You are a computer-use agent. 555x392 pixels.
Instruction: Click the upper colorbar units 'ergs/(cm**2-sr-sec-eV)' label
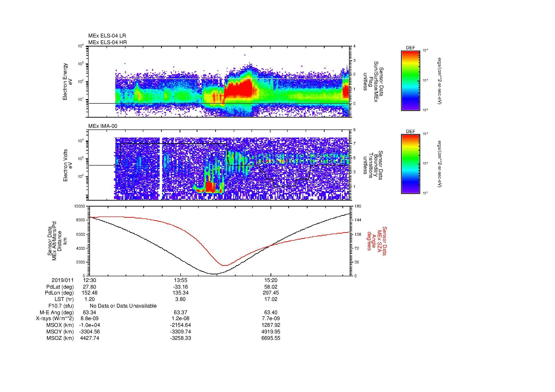pyautogui.click(x=440, y=81)
